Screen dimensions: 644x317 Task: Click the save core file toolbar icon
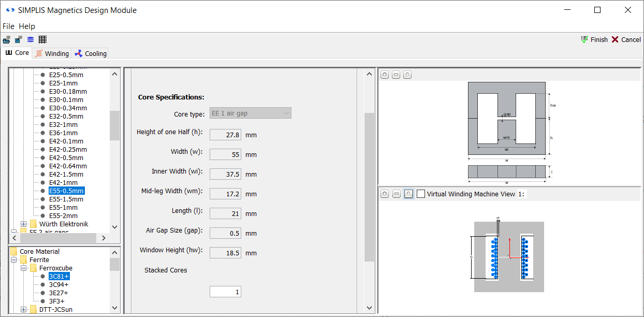tap(18, 40)
